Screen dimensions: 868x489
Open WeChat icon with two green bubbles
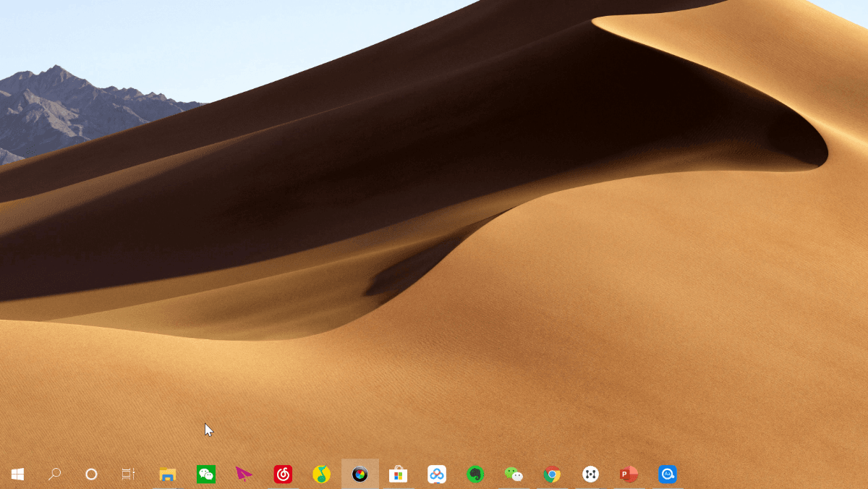tap(514, 475)
